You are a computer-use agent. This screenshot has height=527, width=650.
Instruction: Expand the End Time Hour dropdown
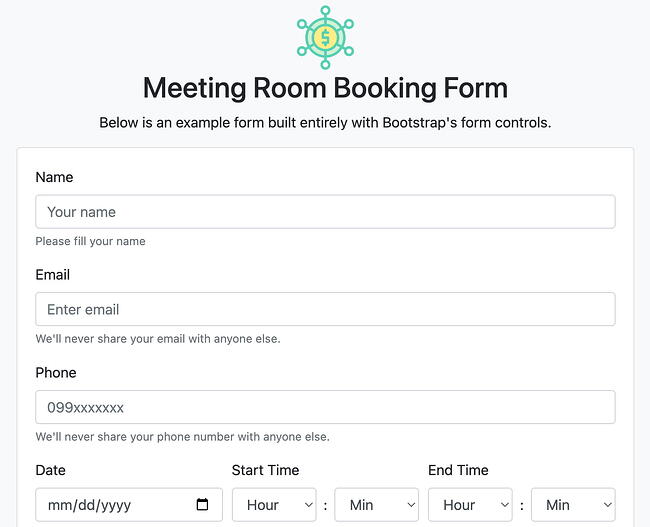pos(470,505)
